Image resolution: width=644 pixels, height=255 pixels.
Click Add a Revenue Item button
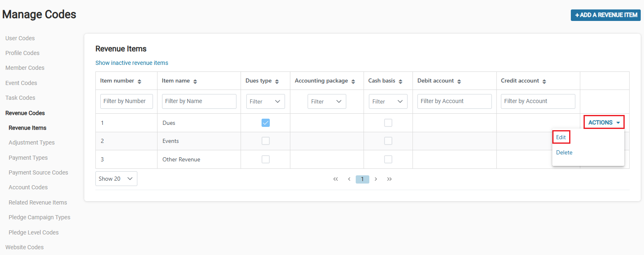pos(606,15)
